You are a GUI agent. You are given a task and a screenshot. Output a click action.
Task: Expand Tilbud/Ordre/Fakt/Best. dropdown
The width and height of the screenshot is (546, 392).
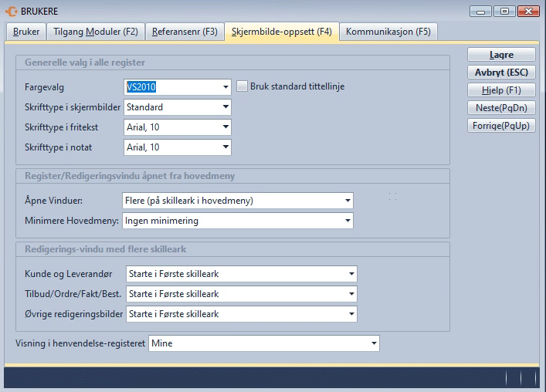pyautogui.click(x=351, y=294)
